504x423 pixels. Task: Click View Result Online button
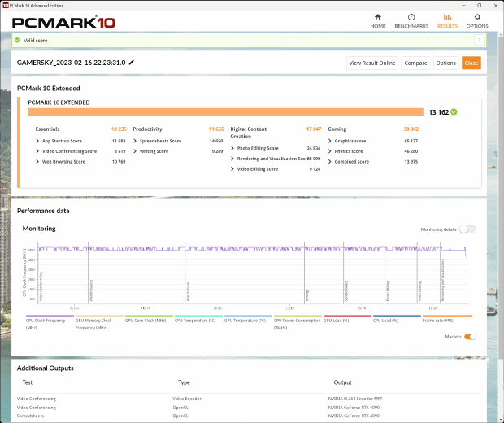click(372, 63)
